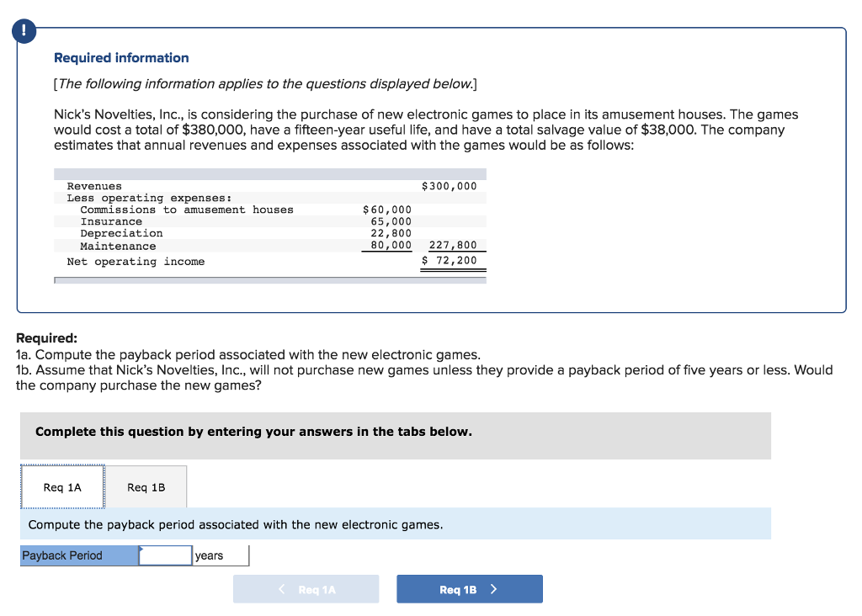Click the 'Compute the payback period' prompt line
Screen dimensions: 862x616
point(236,525)
